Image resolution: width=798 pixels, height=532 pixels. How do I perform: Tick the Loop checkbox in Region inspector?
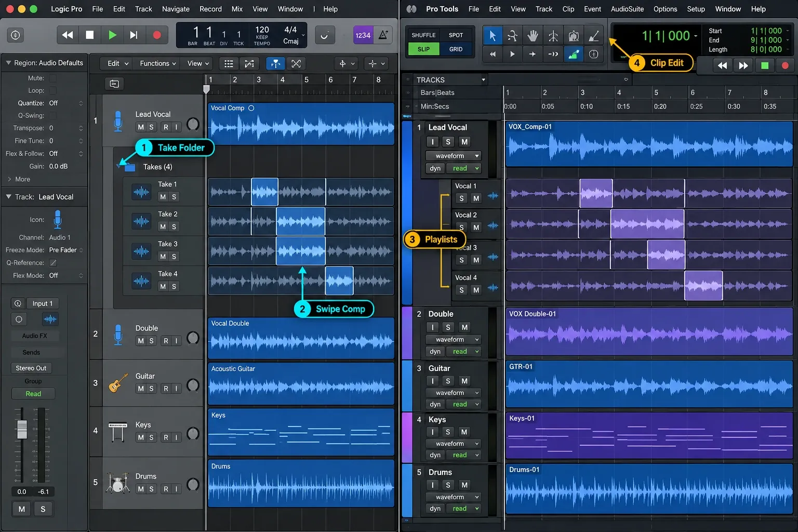[53, 90]
